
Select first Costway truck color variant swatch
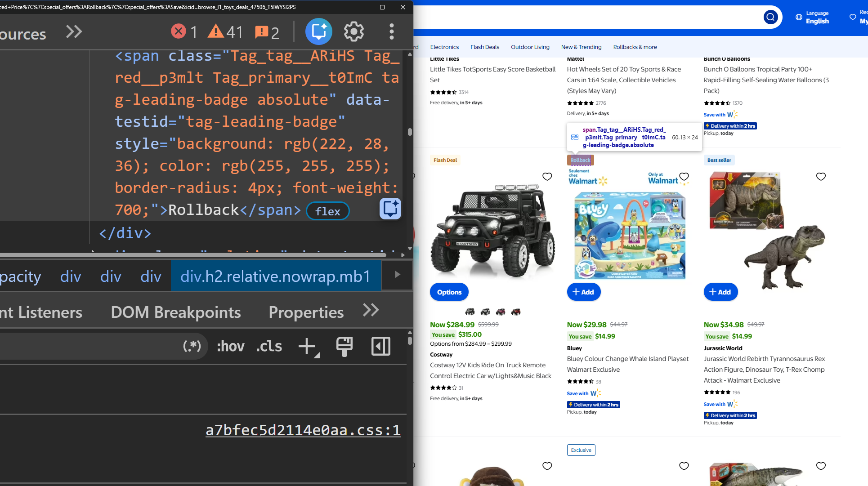(470, 312)
